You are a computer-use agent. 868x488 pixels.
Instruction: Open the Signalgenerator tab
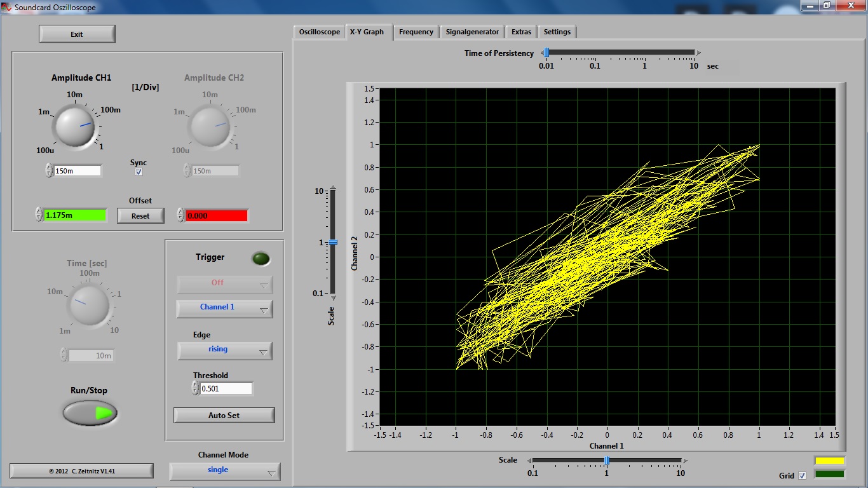pos(472,32)
